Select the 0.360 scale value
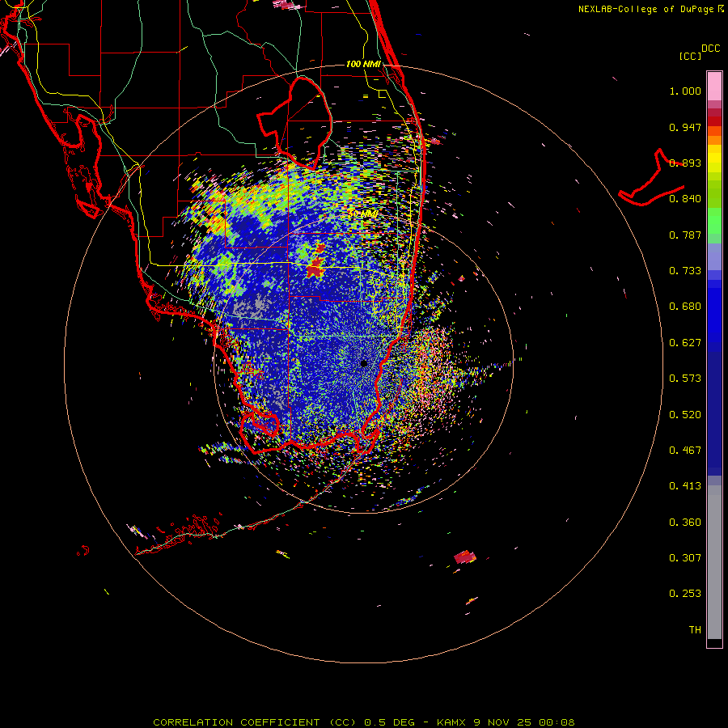Image resolution: width=728 pixels, height=728 pixels. (x=685, y=523)
